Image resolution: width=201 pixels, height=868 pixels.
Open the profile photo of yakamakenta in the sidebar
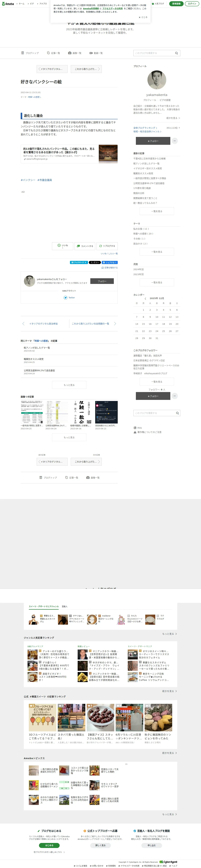pyautogui.click(x=157, y=80)
